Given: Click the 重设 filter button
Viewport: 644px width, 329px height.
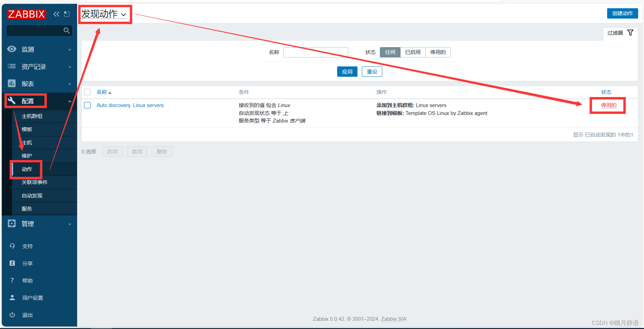Looking at the screenshot, I should pos(372,72).
